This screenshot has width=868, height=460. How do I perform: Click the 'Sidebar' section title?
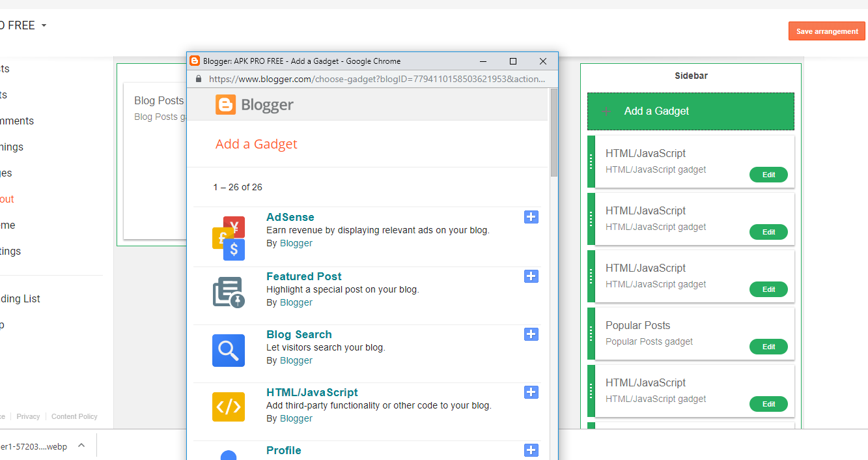(691, 76)
